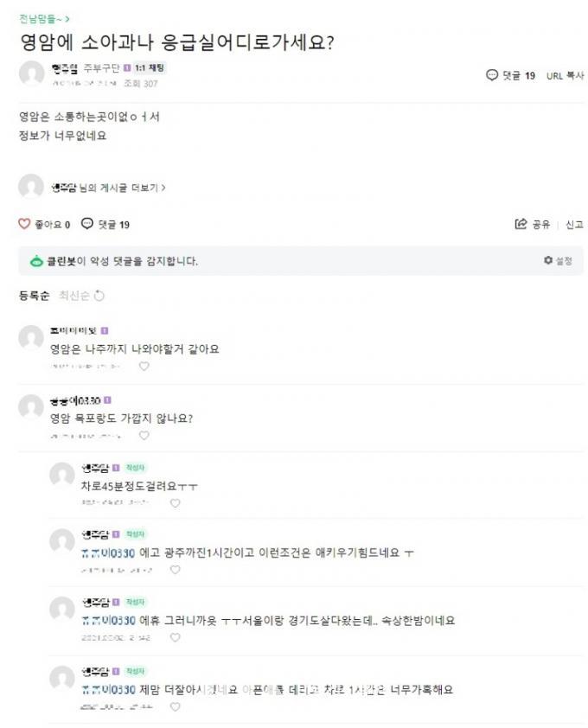Like the reply 차로45분정도걸려요
The height and width of the screenshot is (728, 588).
click(175, 503)
